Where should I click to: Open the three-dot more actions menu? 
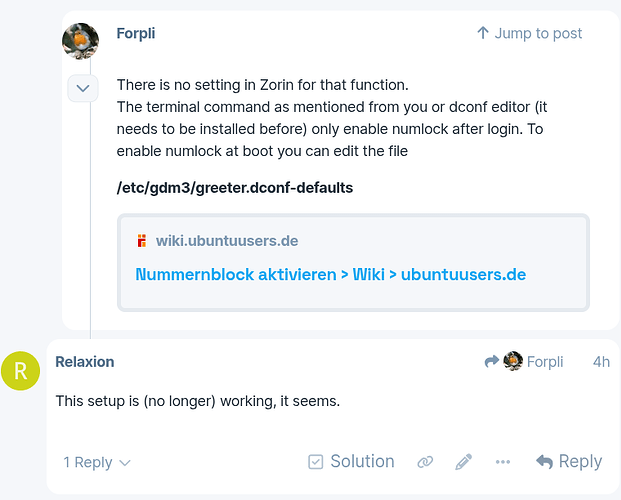point(503,462)
